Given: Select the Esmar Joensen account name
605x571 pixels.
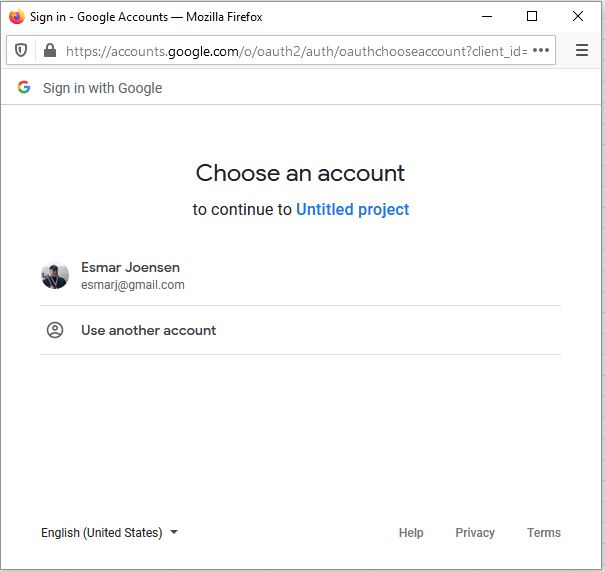Looking at the screenshot, I should tap(130, 267).
